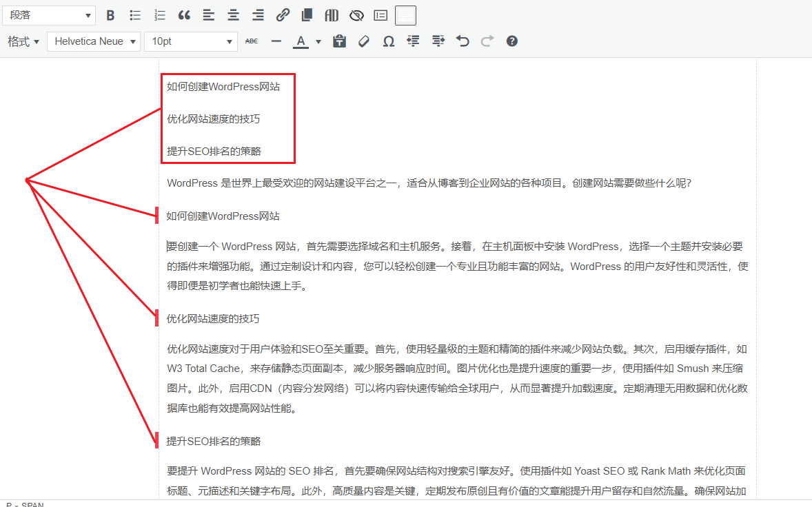This screenshot has height=507, width=812.
Task: Click the undo button
Action: 462,41
